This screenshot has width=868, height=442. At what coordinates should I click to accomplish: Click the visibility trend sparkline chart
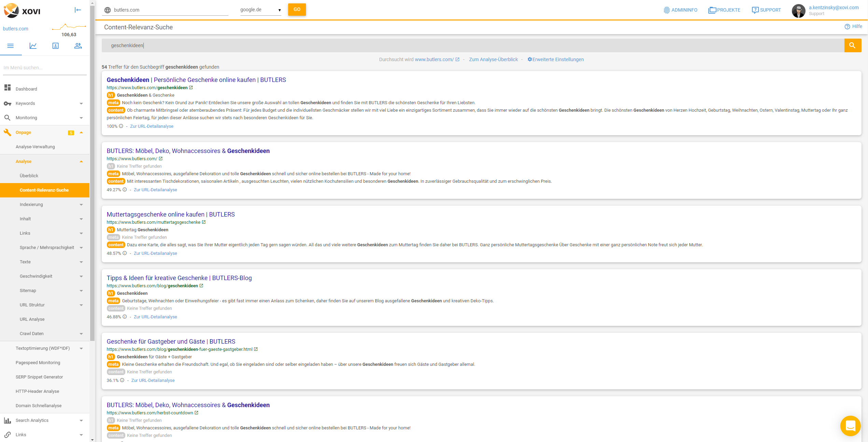click(69, 26)
